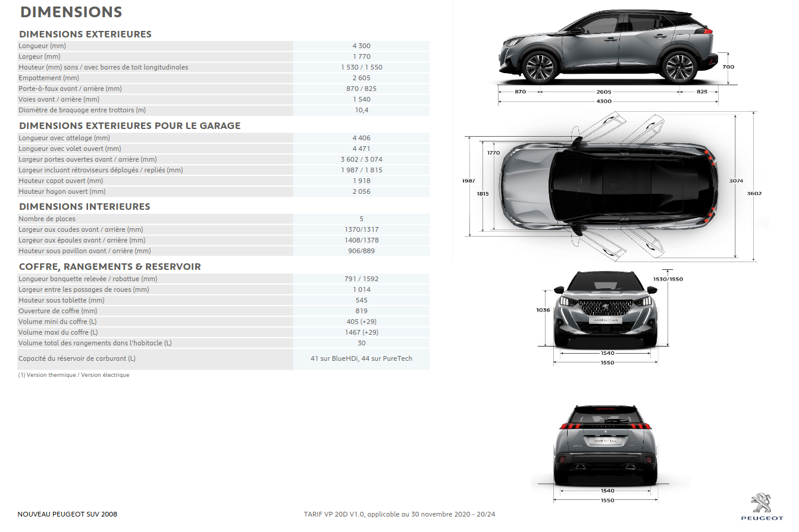Image resolution: width=799 pixels, height=532 pixels.
Task: Click the value 1408/1378 in the table
Action: tap(361, 240)
